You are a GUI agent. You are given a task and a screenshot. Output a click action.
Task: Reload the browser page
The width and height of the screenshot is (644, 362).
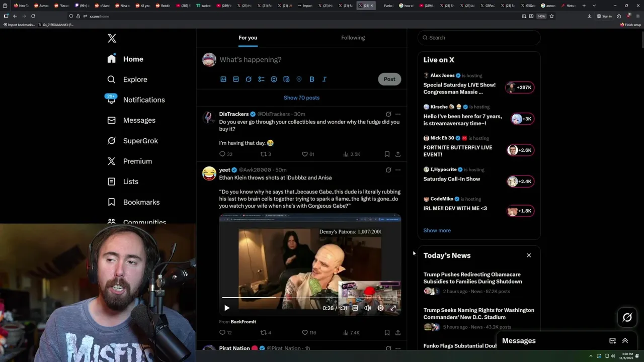tap(33, 16)
